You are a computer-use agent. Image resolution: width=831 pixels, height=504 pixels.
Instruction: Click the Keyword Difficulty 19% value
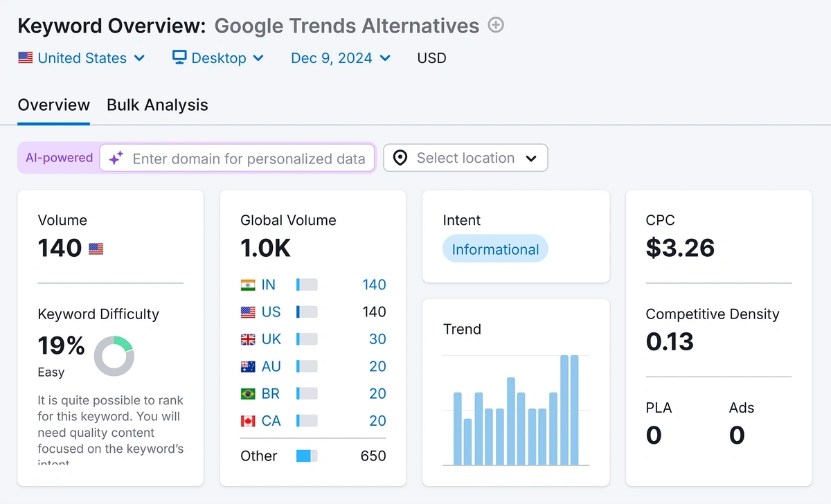[x=62, y=345]
